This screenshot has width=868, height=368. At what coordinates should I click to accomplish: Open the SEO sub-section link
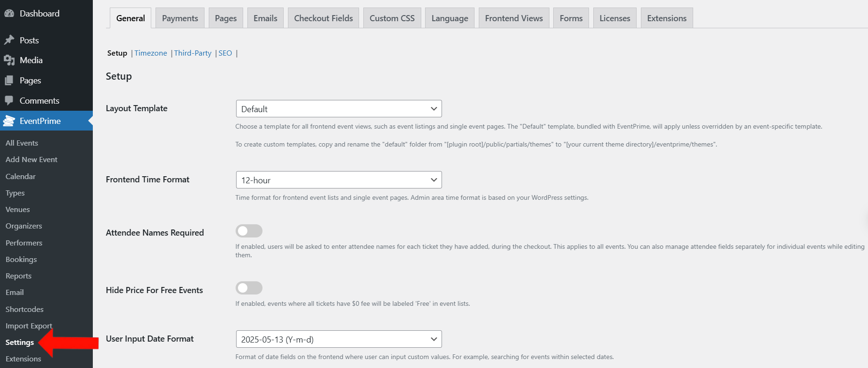(225, 53)
